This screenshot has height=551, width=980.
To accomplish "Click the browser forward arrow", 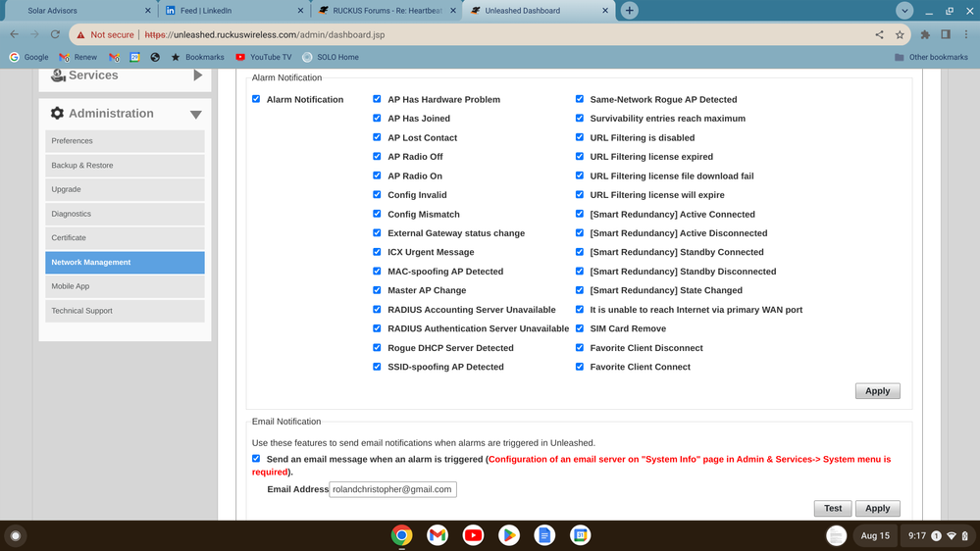I will [x=35, y=34].
